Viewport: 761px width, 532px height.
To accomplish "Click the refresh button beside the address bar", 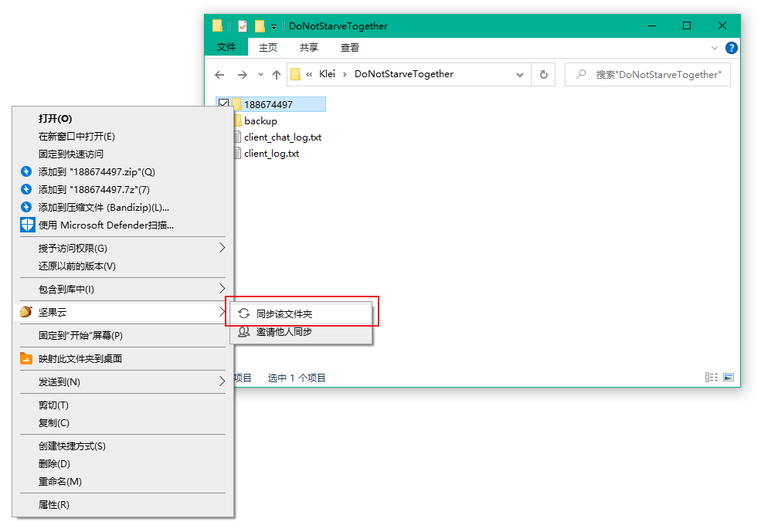I will pyautogui.click(x=544, y=75).
